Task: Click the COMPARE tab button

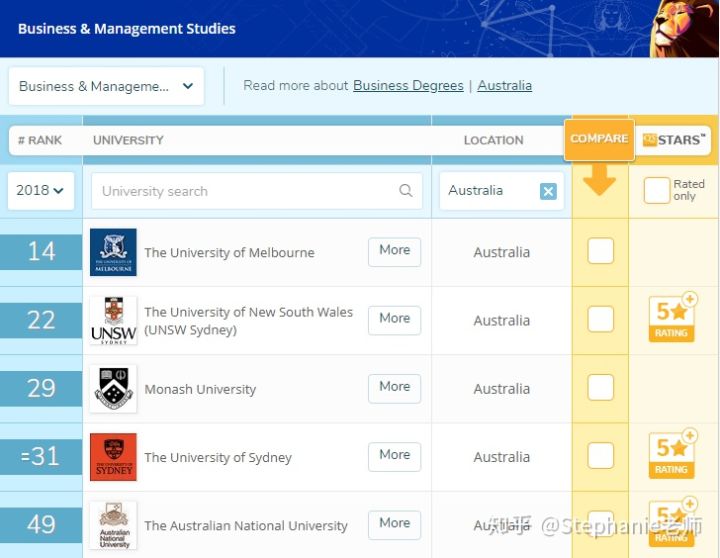Action: pos(599,139)
